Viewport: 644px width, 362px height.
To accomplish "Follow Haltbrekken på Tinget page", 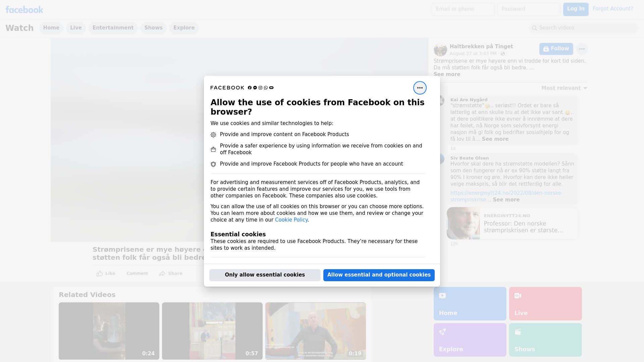I will (556, 49).
